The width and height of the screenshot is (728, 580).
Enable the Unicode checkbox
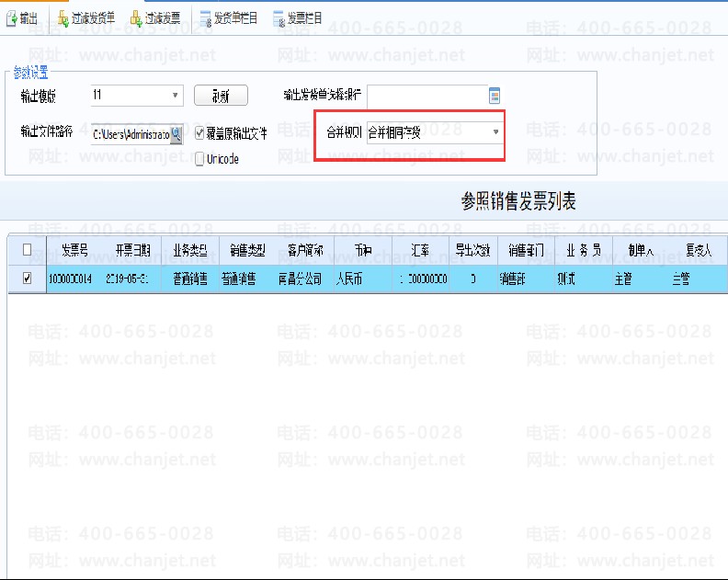coord(199,159)
